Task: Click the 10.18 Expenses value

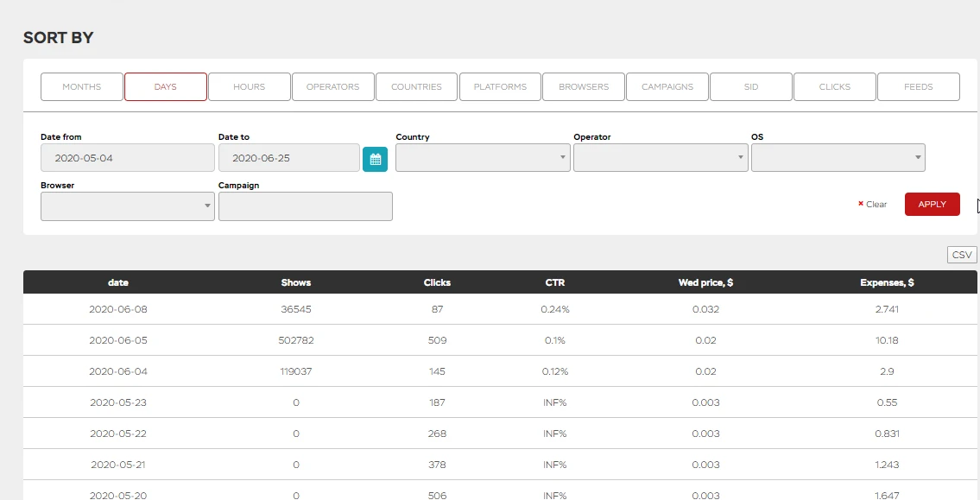Action: (887, 340)
